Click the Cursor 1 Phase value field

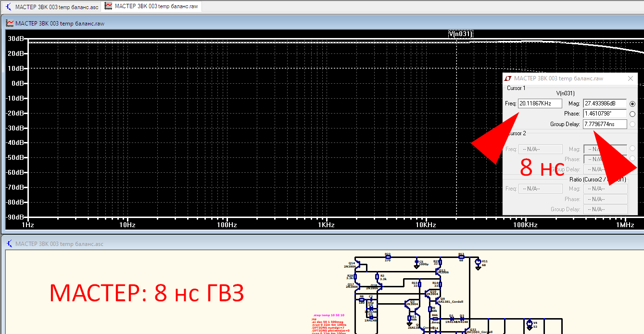[605, 114]
